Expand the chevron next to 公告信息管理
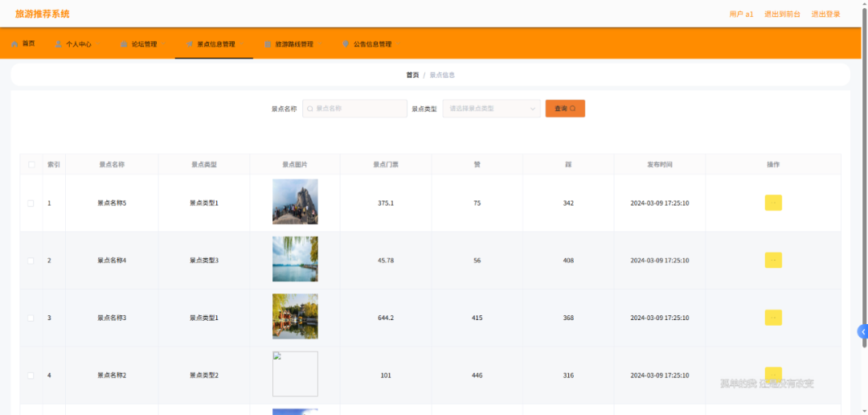868x415 pixels. [x=398, y=43]
